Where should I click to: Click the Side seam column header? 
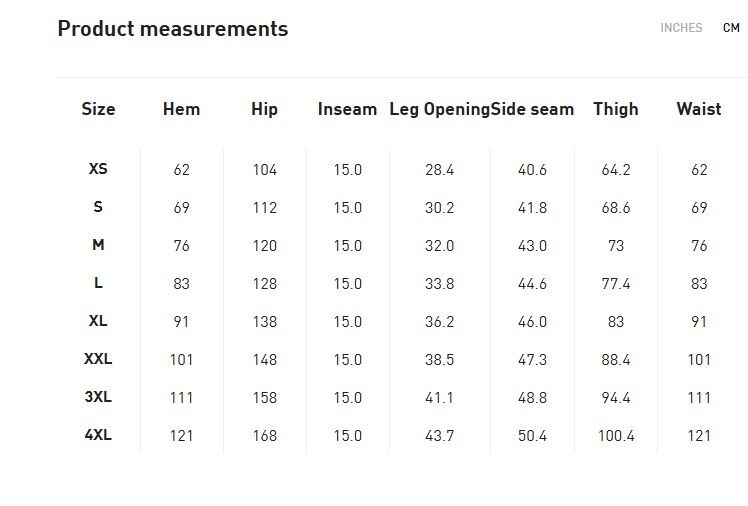[x=533, y=110]
